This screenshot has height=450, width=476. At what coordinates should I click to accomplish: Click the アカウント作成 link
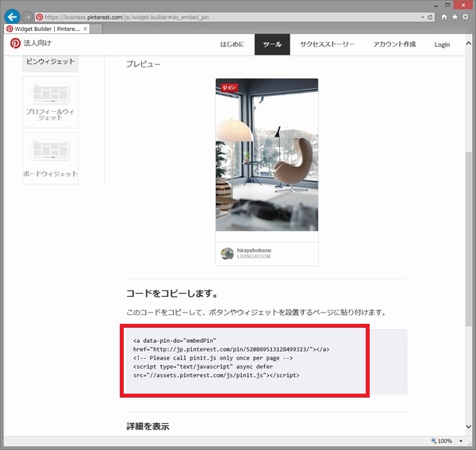coord(394,44)
